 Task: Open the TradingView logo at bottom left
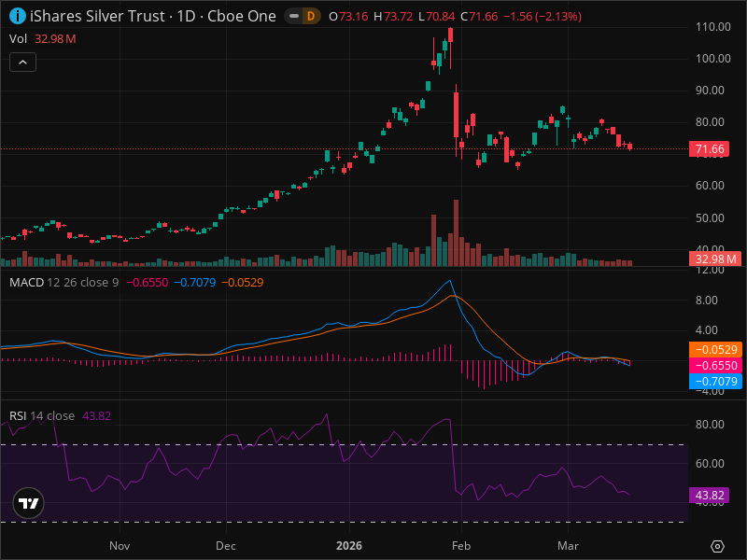[29, 503]
